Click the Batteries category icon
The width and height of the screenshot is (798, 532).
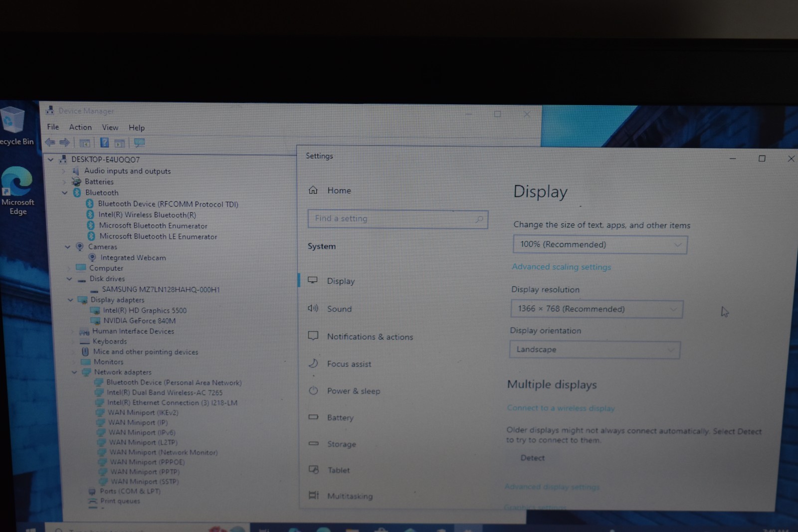(x=76, y=181)
